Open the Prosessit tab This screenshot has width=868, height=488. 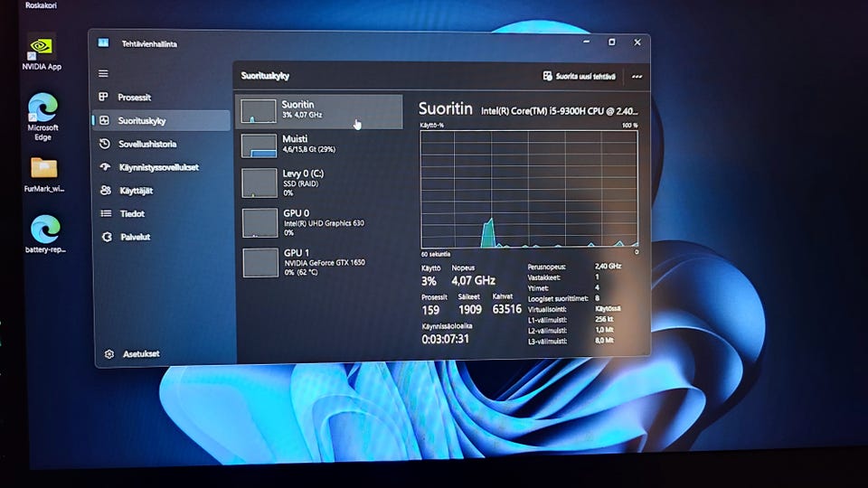pos(161,98)
